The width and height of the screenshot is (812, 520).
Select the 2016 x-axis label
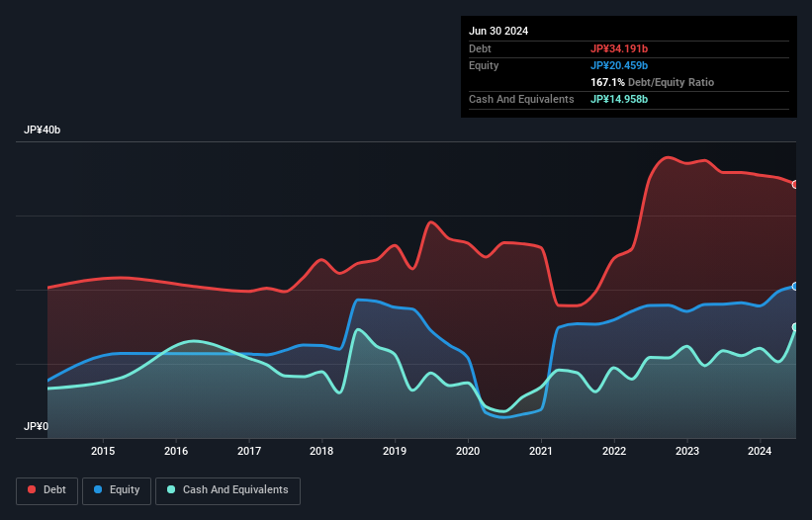tap(176, 451)
